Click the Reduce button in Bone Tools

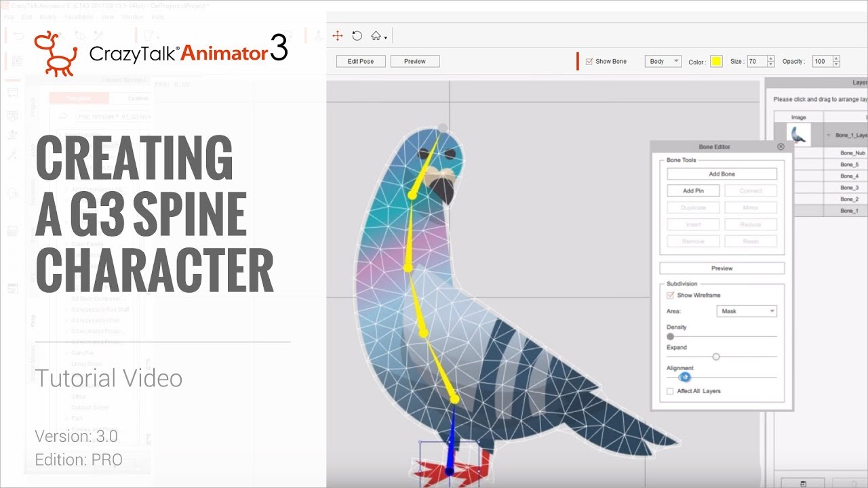click(751, 224)
